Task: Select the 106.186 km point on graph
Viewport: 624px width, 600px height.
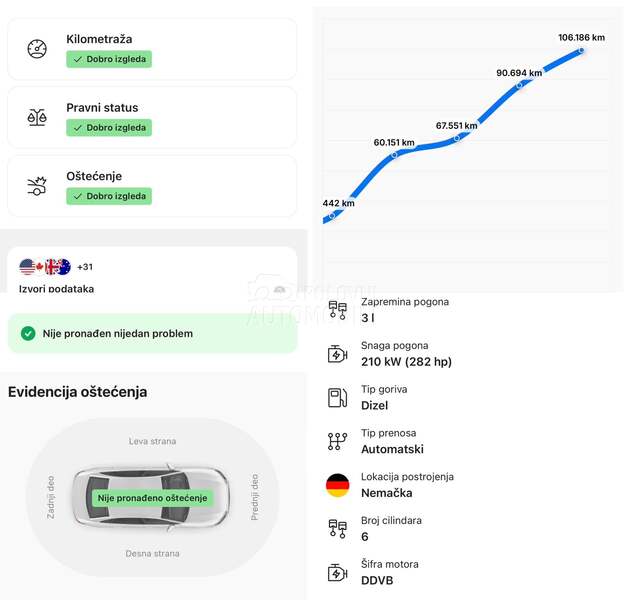Action: [x=581, y=50]
